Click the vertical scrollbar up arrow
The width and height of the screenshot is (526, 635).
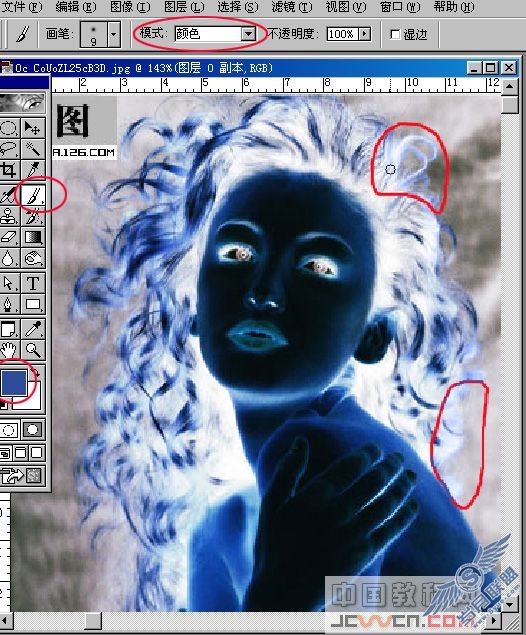point(509,85)
